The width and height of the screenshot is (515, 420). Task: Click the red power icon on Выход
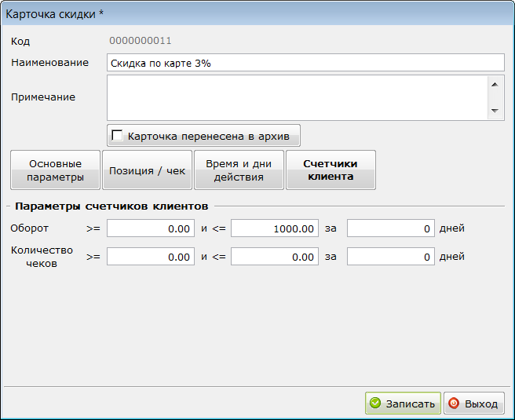(454, 403)
